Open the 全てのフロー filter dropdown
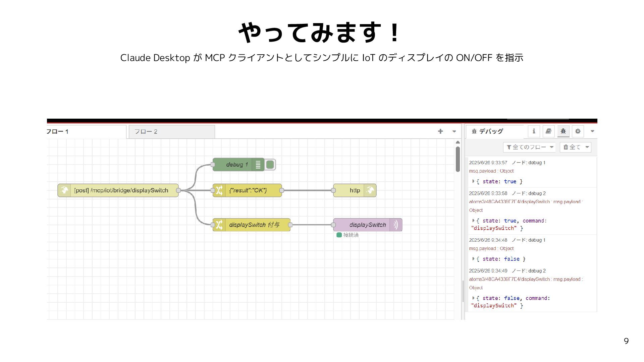The height and width of the screenshot is (362, 644). point(529,147)
